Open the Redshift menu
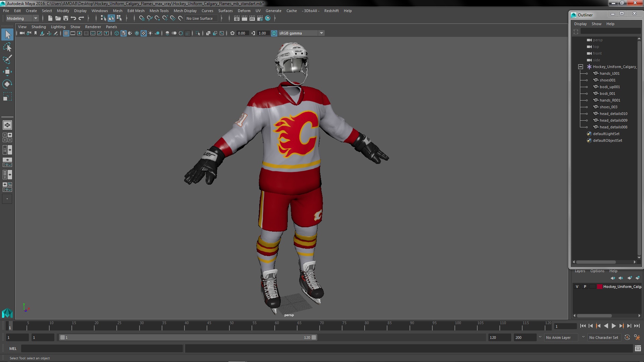Screen dimensions: 644x362 coord(331,11)
